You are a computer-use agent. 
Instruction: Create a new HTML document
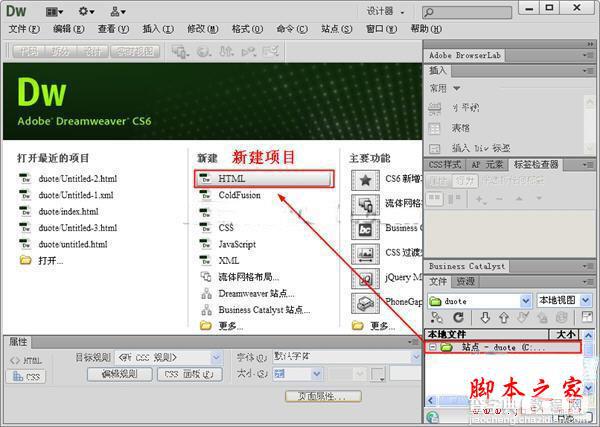pyautogui.click(x=264, y=179)
